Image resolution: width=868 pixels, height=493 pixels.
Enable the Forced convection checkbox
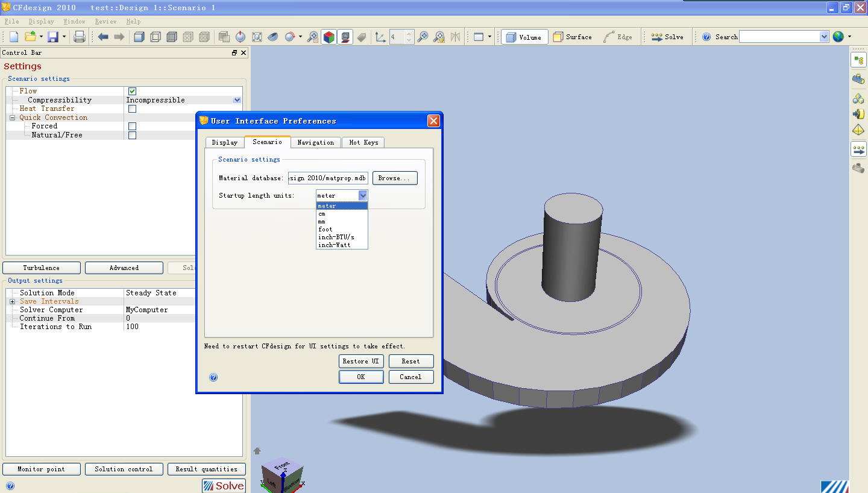click(132, 126)
